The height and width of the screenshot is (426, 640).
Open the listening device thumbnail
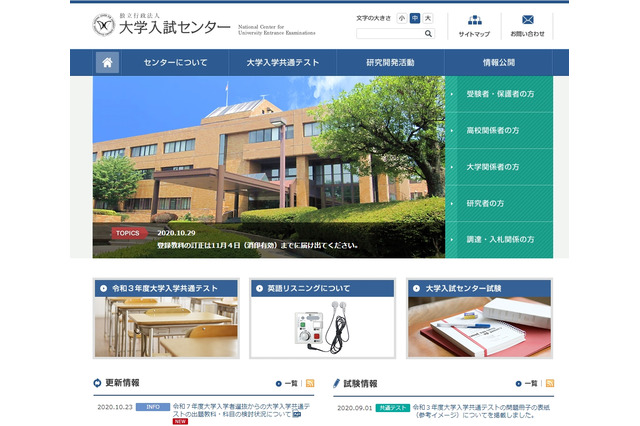coord(322,327)
